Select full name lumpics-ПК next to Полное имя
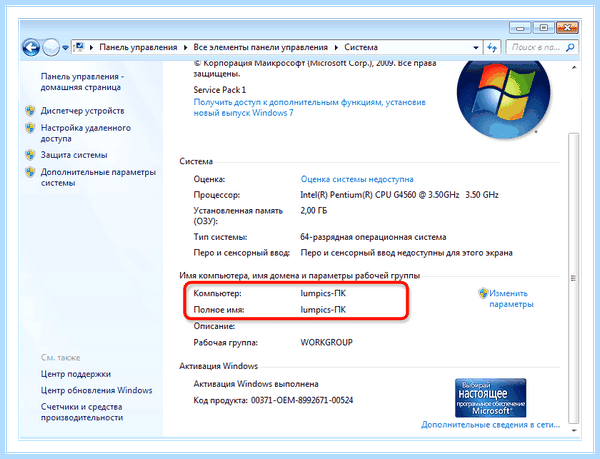The image size is (600, 459). tap(323, 309)
